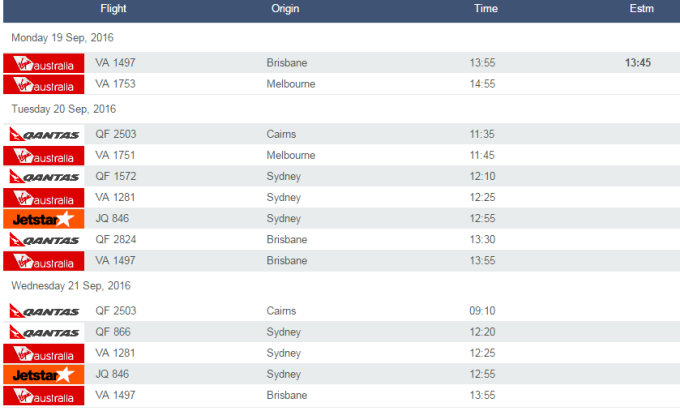Click the Qantas logo beside QF 866
The height and width of the screenshot is (411, 680).
pyautogui.click(x=43, y=332)
